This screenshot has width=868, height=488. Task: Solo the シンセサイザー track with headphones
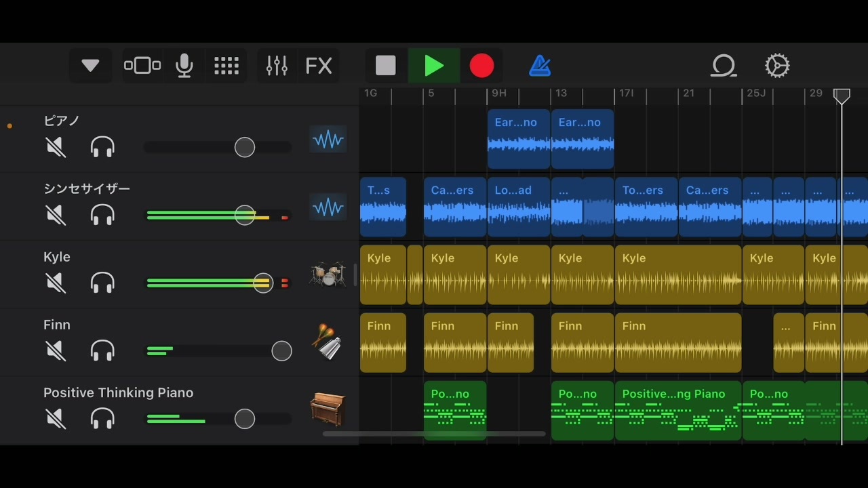102,216
